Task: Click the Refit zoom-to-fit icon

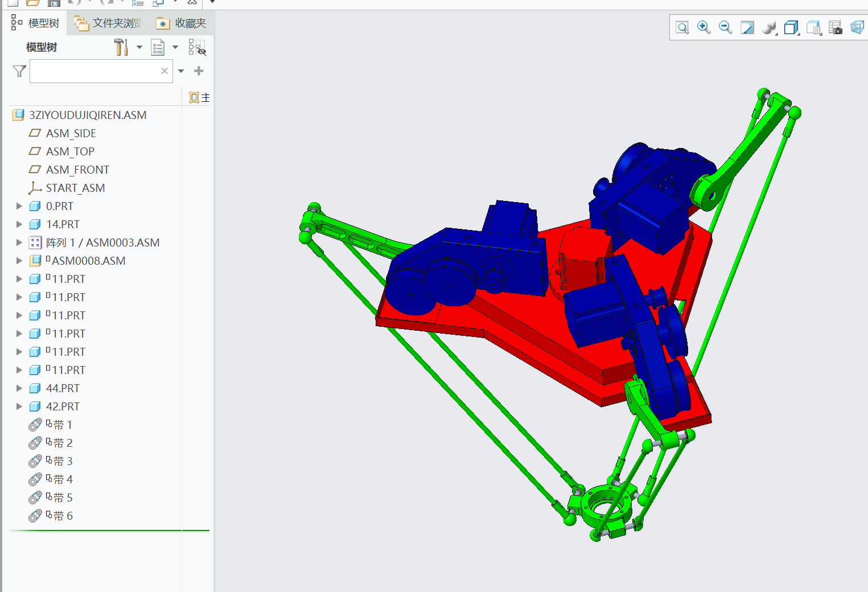Action: coord(682,27)
